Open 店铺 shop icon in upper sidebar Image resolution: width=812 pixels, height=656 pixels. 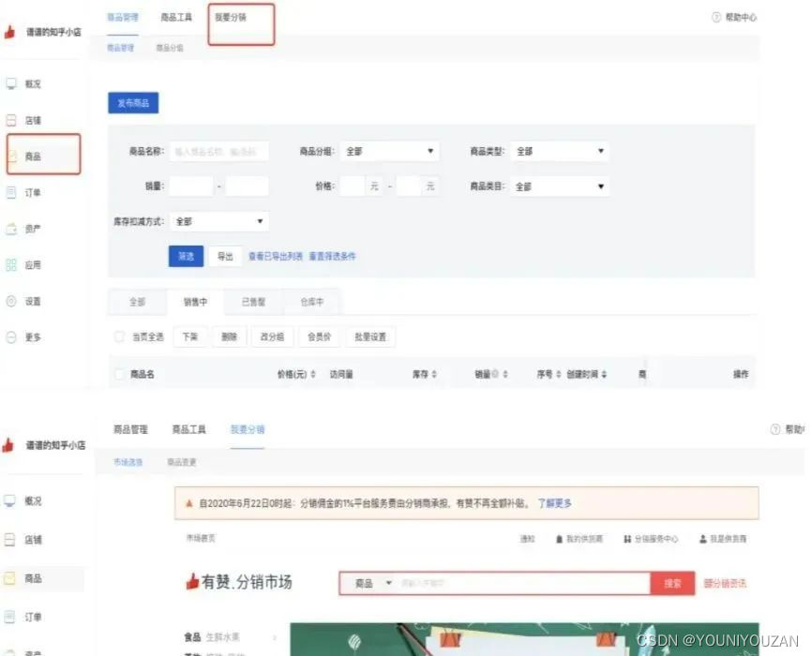(11, 120)
